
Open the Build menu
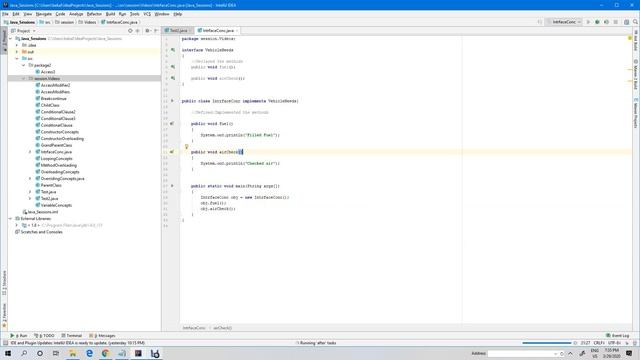click(x=111, y=14)
